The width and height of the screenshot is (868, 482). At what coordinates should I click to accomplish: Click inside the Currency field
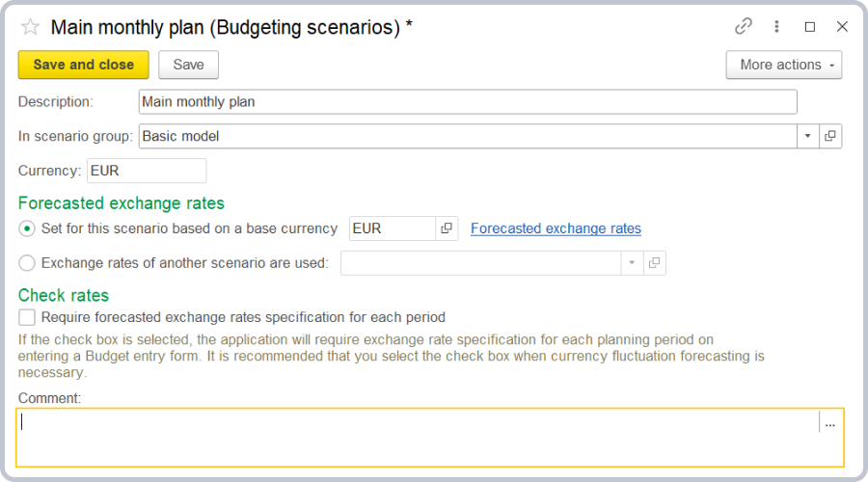tap(146, 171)
